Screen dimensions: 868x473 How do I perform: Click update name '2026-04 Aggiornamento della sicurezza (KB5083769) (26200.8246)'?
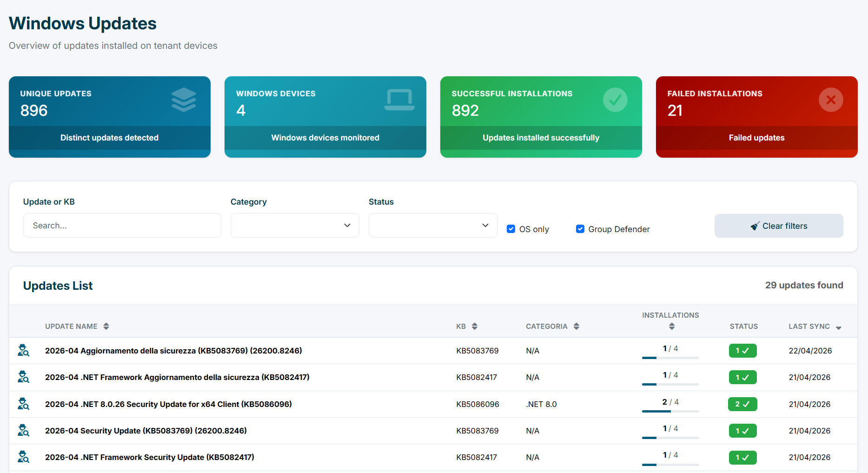(173, 350)
